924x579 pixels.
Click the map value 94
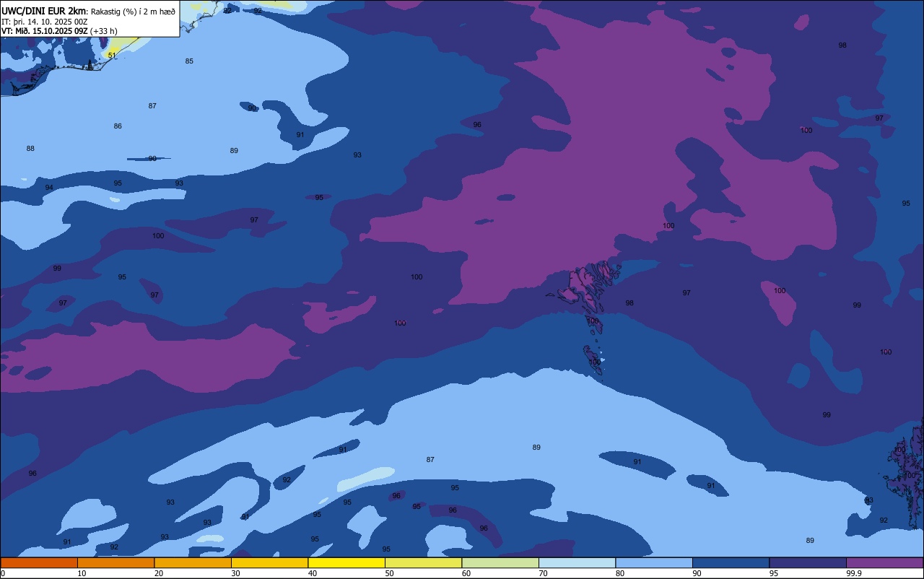coord(49,188)
